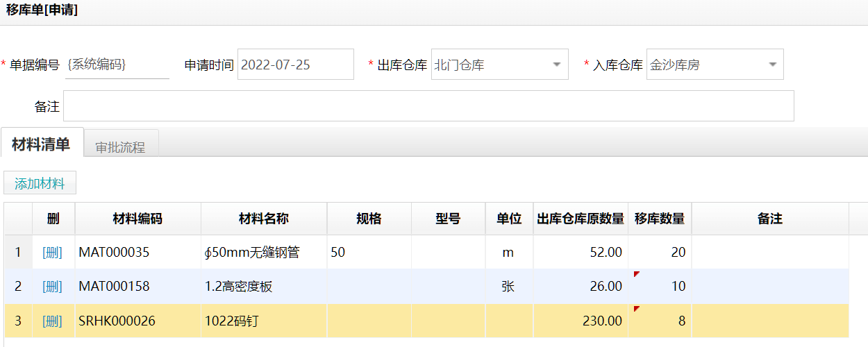Edit 移库数量 cell showing 8
Viewport: 868px width, 347px height.
pos(659,321)
